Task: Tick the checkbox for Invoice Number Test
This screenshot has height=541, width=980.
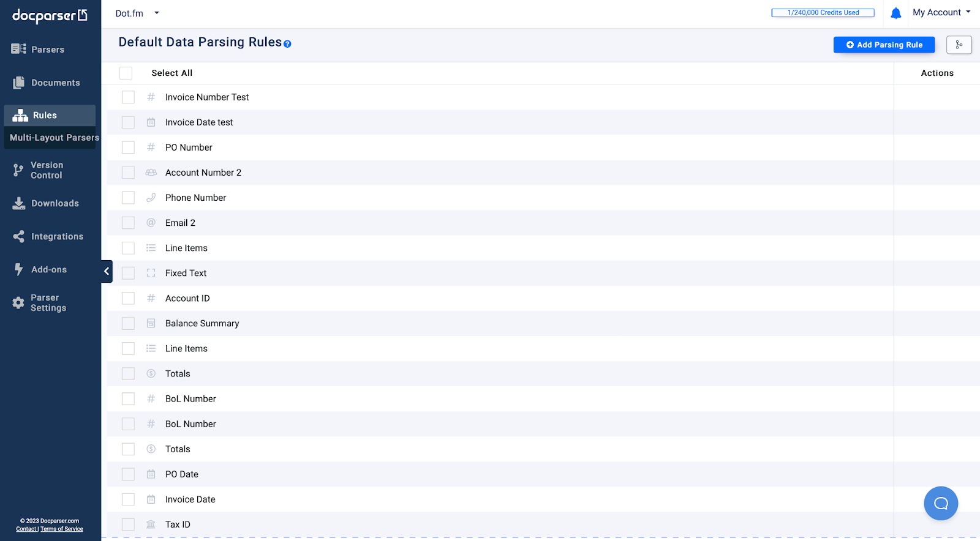Action: [128, 97]
